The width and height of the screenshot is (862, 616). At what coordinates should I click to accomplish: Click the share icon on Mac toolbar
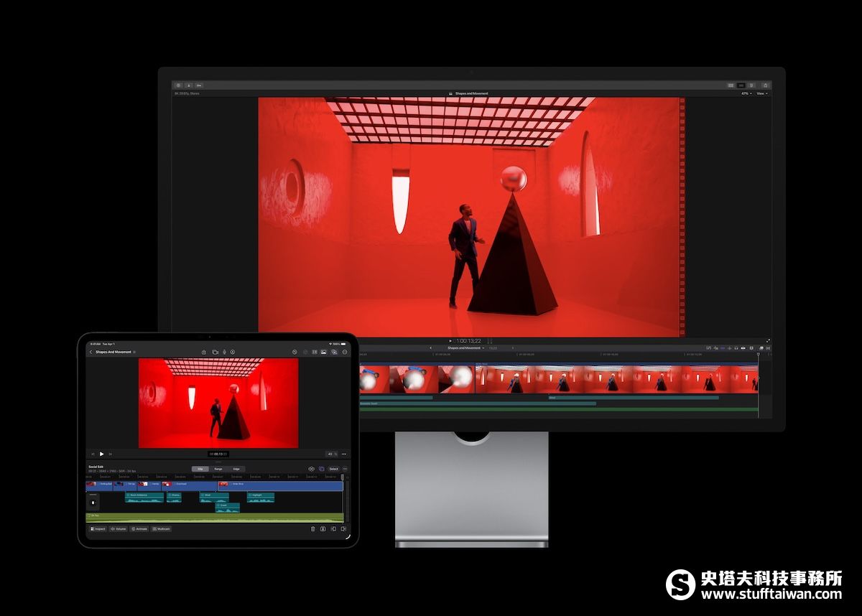point(766,85)
